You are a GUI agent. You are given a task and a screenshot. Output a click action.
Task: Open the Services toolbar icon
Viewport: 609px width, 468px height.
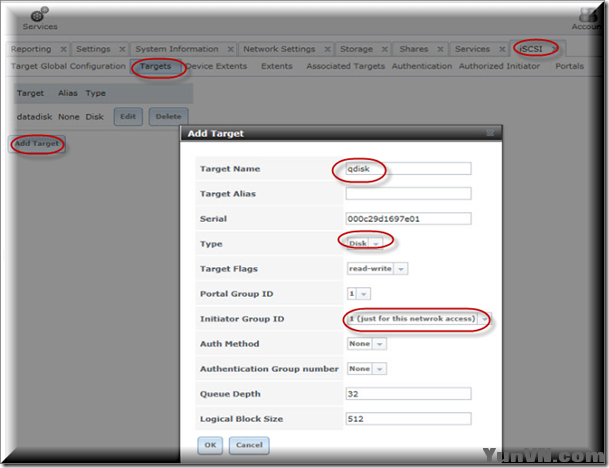[x=40, y=19]
